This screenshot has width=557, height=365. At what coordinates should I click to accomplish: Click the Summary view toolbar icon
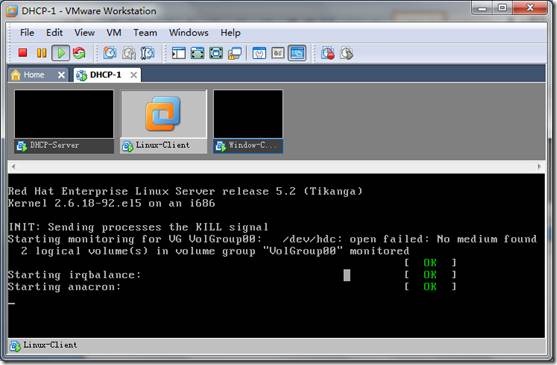(x=259, y=53)
